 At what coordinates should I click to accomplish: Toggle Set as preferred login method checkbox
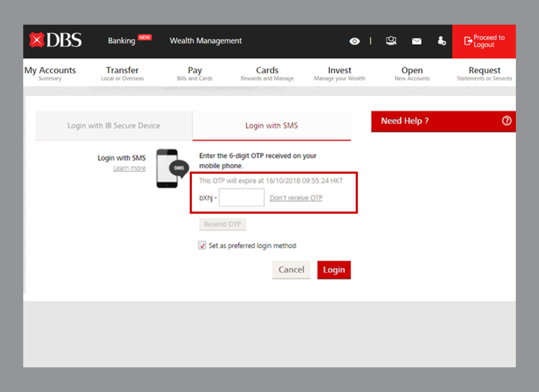202,245
